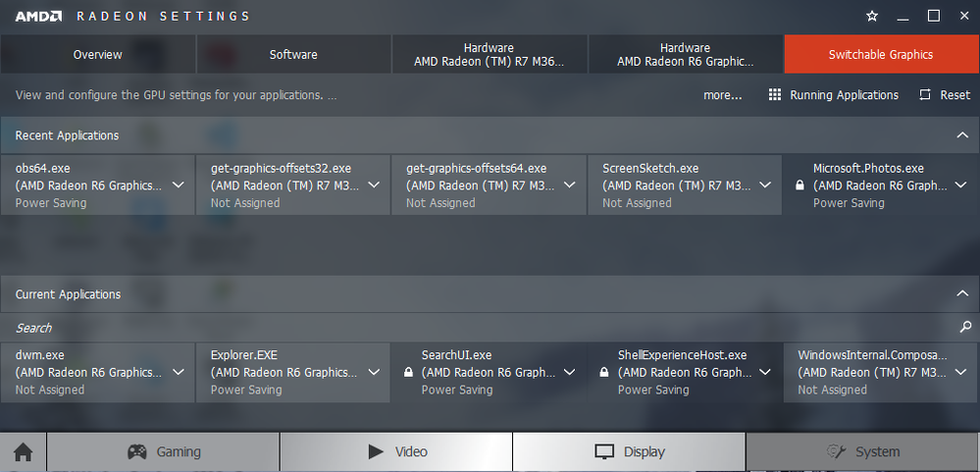Click the Microsoft.Photos.exe name
The height and width of the screenshot is (472, 980).
868,168
